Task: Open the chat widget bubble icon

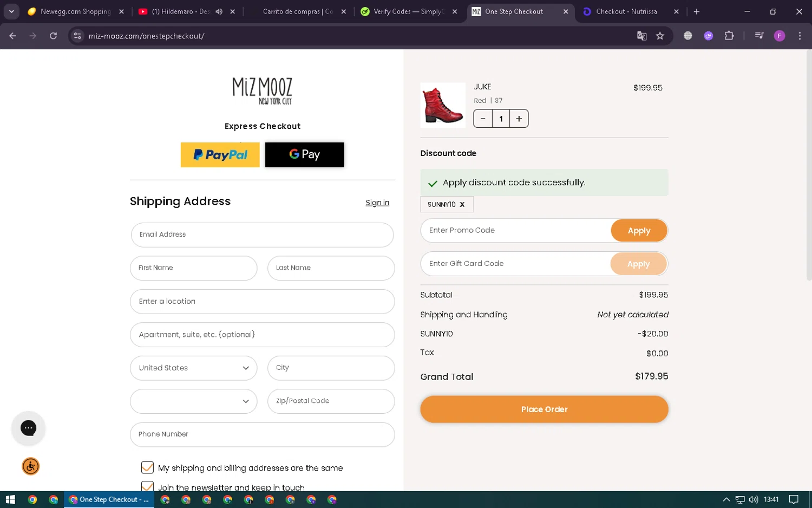Action: coord(28,428)
